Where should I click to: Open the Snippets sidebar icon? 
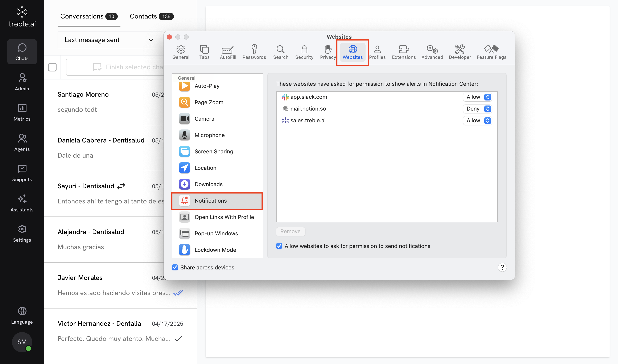click(22, 173)
